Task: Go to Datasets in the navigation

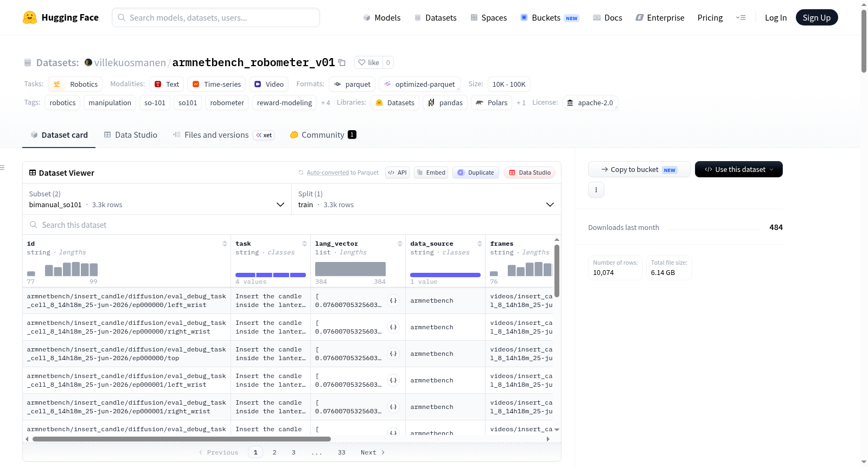Action: point(435,17)
